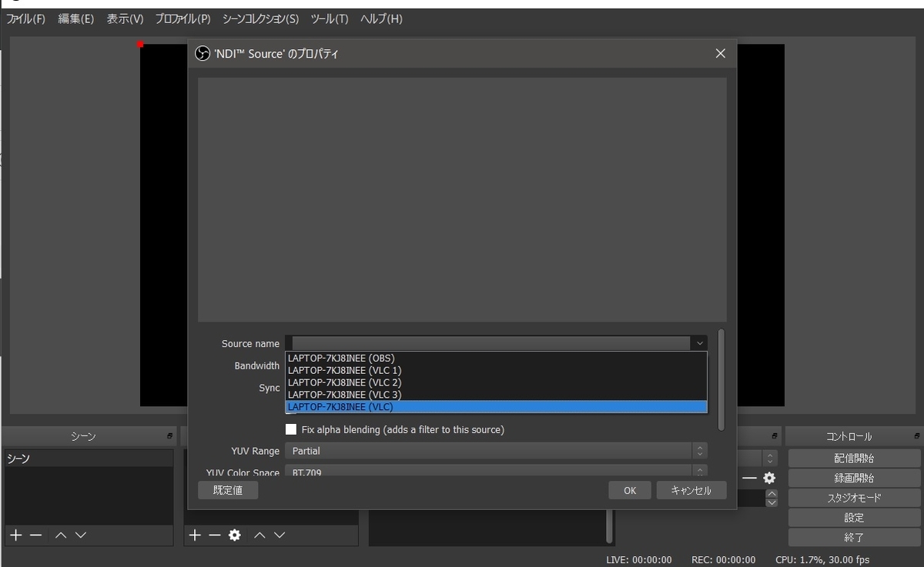924x567 pixels.
Task: Undock the Transitions panel via float icon
Action: [x=774, y=436]
